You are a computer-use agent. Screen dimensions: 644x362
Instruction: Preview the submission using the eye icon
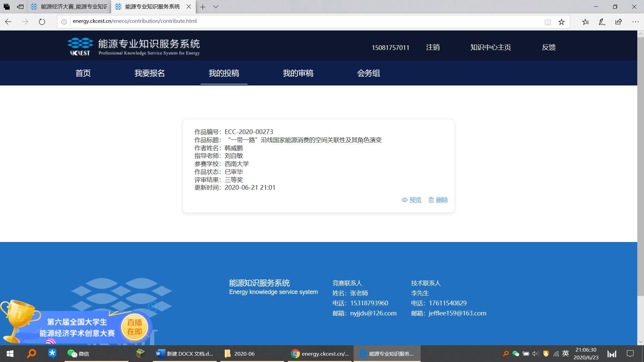pyautogui.click(x=412, y=200)
